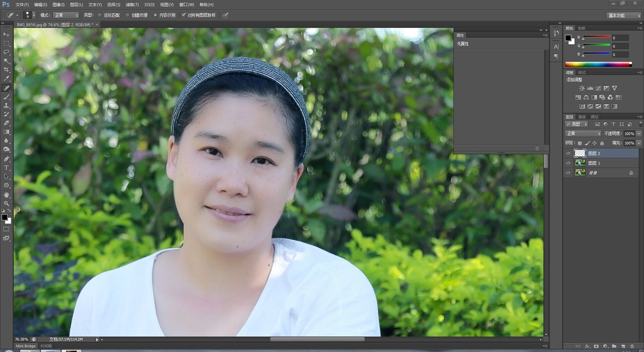
Task: Open the 不透明度 opacity dropdown arrow
Action: pyautogui.click(x=639, y=133)
